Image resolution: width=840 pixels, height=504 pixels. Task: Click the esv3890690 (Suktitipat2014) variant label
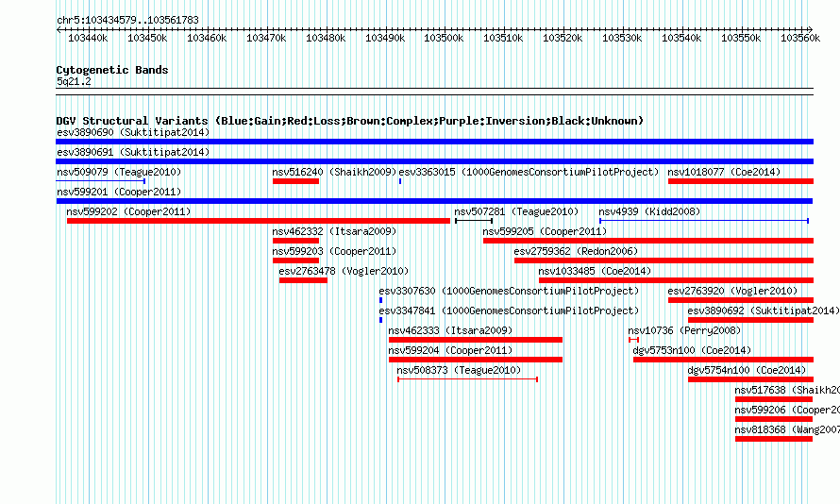[133, 132]
